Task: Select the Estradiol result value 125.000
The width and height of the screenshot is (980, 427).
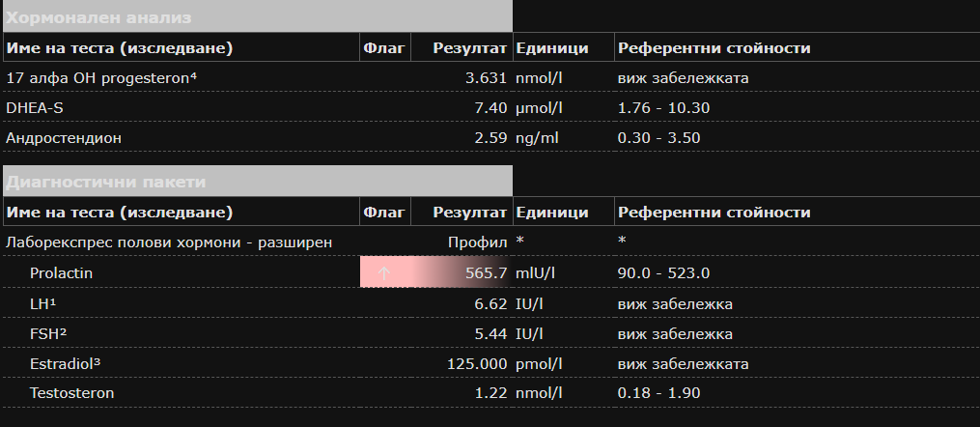Action: pos(477,363)
